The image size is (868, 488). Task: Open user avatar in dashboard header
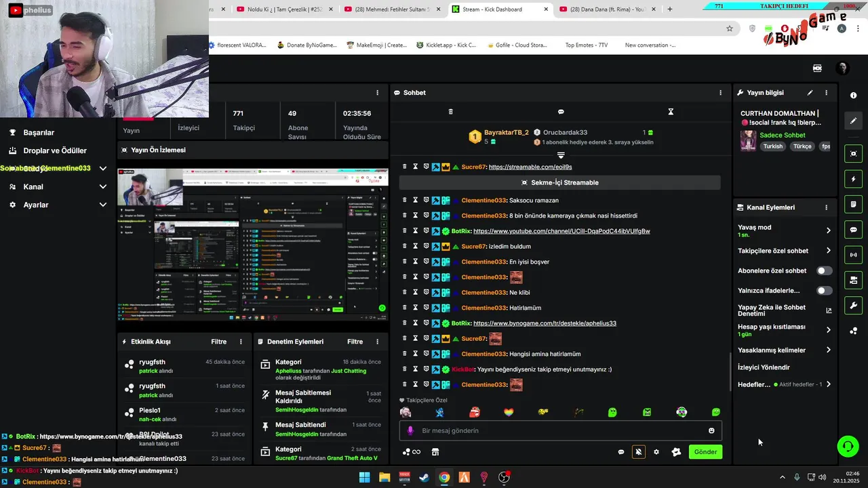[x=842, y=68]
